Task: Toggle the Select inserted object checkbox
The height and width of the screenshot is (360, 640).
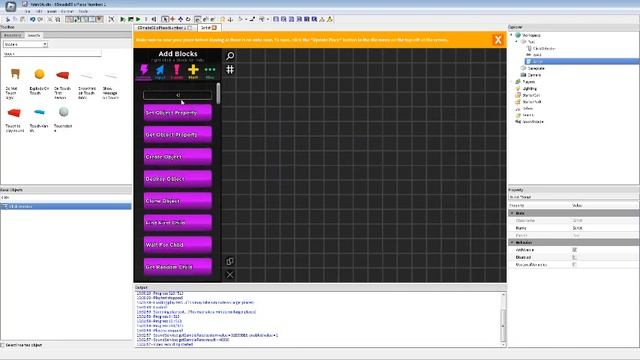Action: [3, 345]
